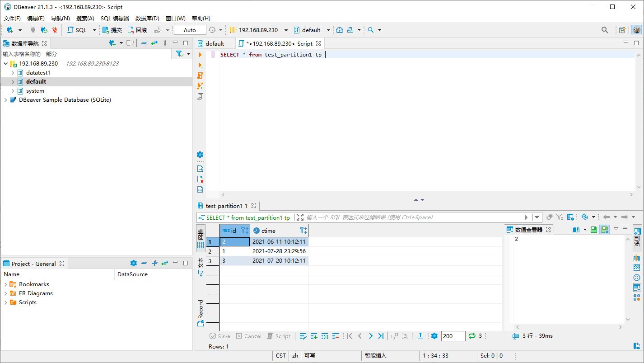644x363 pixels.
Task: Expand the DBeaver Sample Database node
Action: (5, 100)
